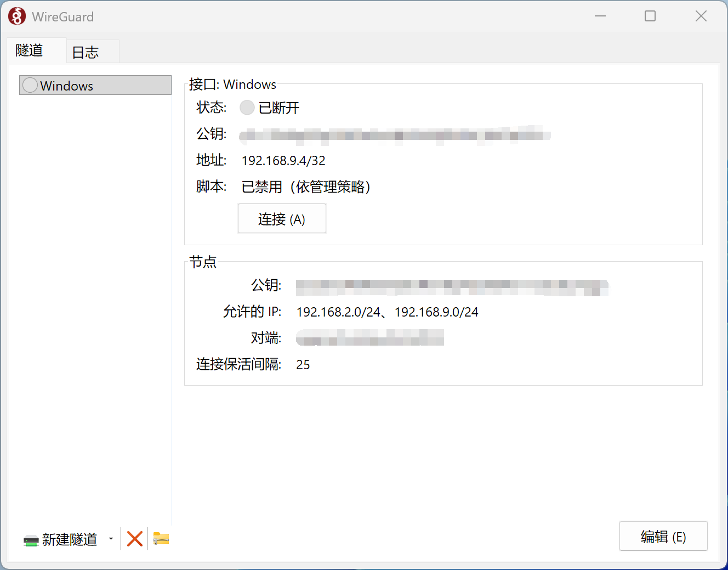Click the drive icon on the 新建隧道 button
This screenshot has width=728, height=570.
(31, 539)
